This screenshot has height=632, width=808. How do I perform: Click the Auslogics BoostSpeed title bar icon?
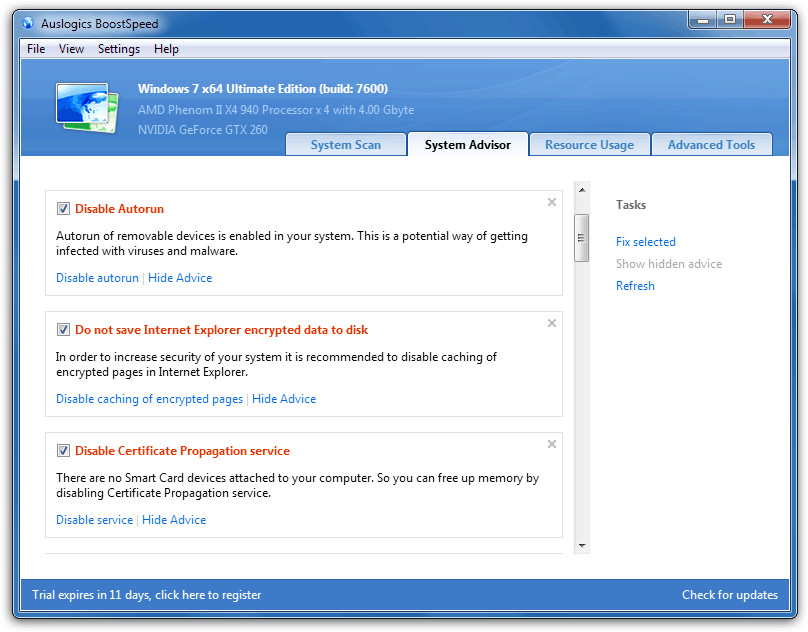pos(28,23)
